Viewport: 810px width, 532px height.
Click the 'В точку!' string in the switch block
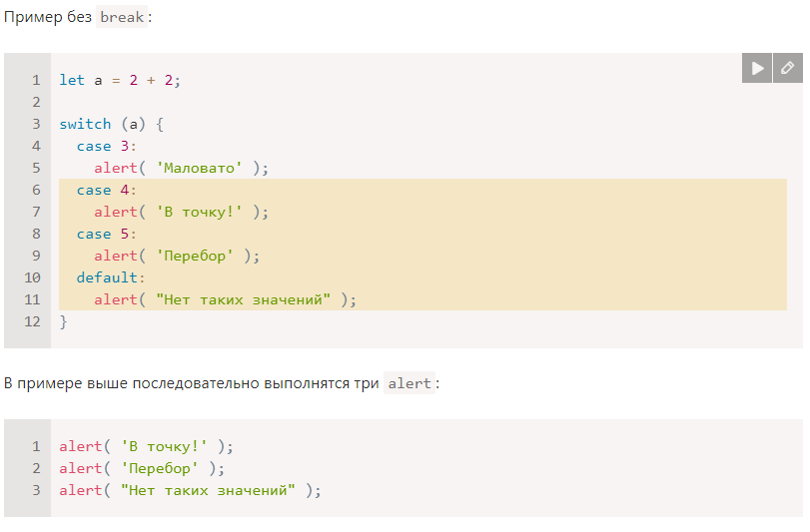click(x=199, y=212)
